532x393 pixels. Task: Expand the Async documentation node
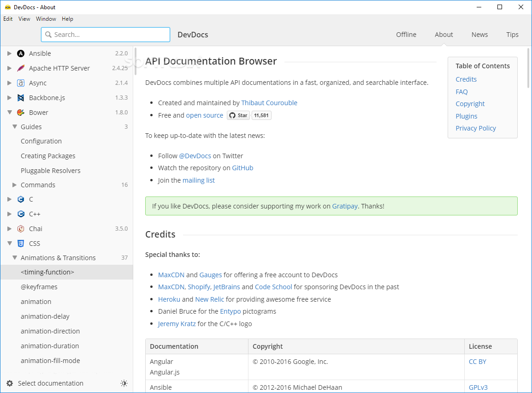pos(10,83)
